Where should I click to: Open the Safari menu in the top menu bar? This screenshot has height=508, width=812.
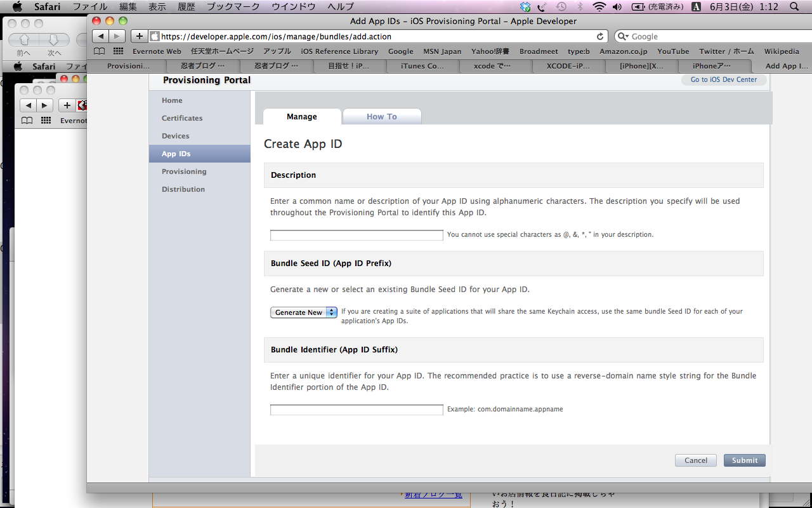tap(47, 6)
